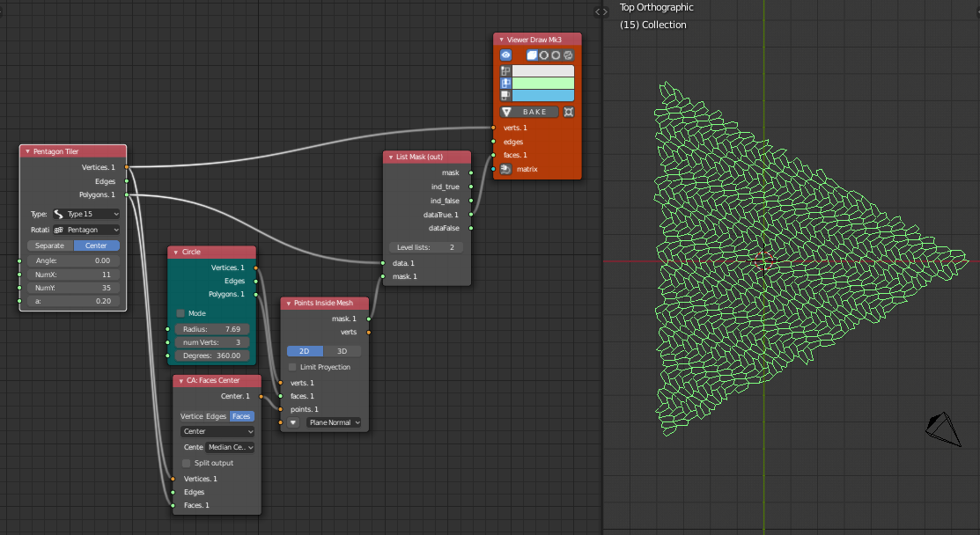The width and height of the screenshot is (980, 535).
Task: Open the Plane Normal dropdown
Action: (x=334, y=422)
